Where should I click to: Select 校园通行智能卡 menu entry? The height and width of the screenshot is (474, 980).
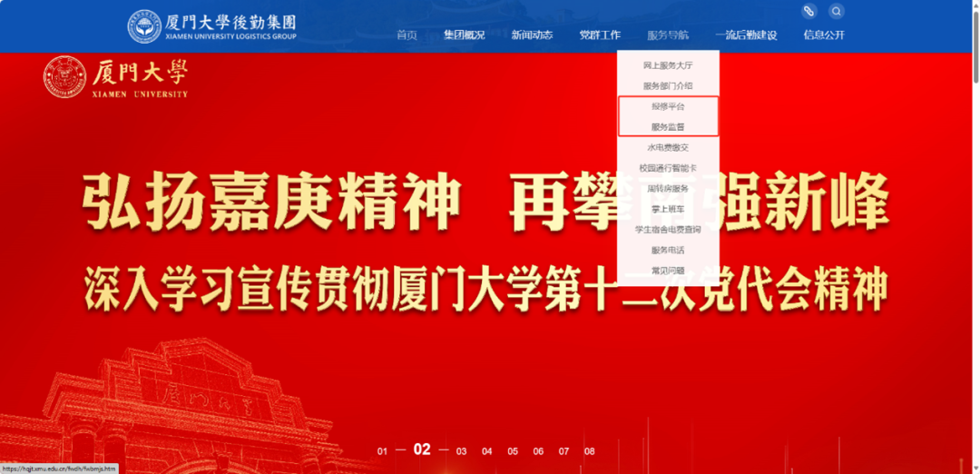point(668,168)
